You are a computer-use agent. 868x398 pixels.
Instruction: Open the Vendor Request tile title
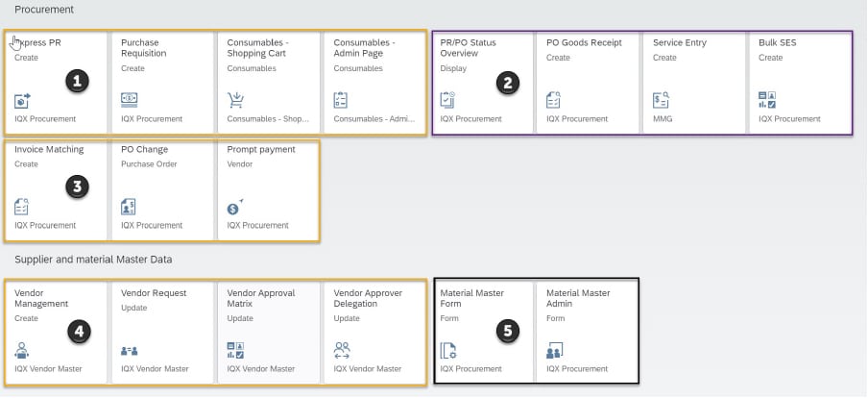154,292
